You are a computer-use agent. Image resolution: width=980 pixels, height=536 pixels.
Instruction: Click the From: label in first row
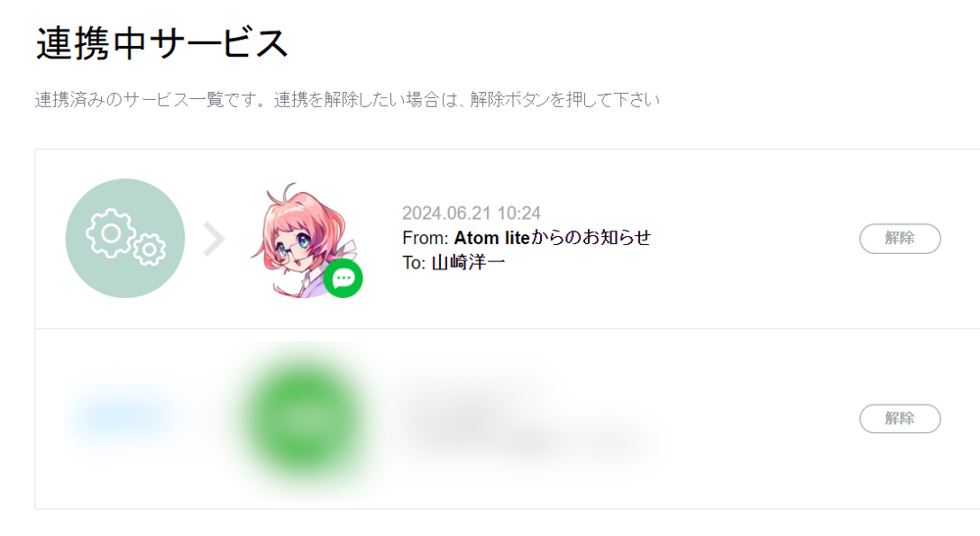point(425,238)
